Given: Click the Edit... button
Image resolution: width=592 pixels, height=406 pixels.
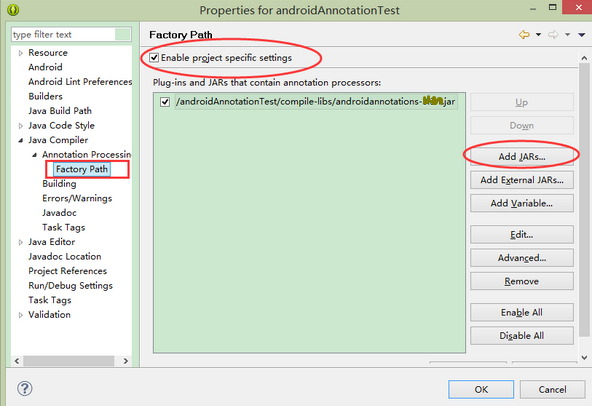Looking at the screenshot, I should 522,235.
